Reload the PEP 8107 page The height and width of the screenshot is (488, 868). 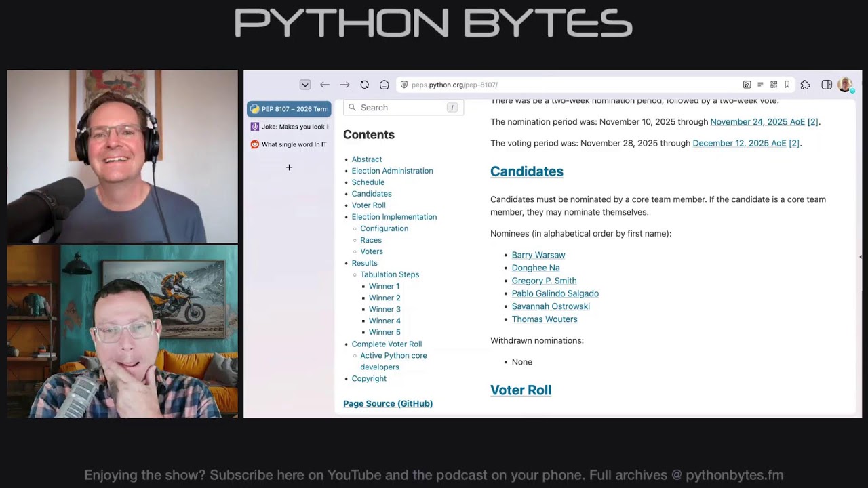(365, 85)
